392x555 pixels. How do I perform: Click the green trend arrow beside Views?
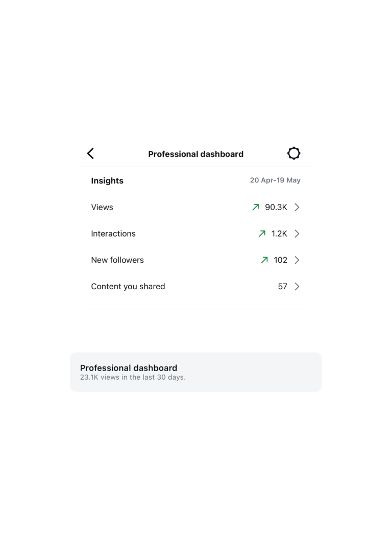click(256, 207)
